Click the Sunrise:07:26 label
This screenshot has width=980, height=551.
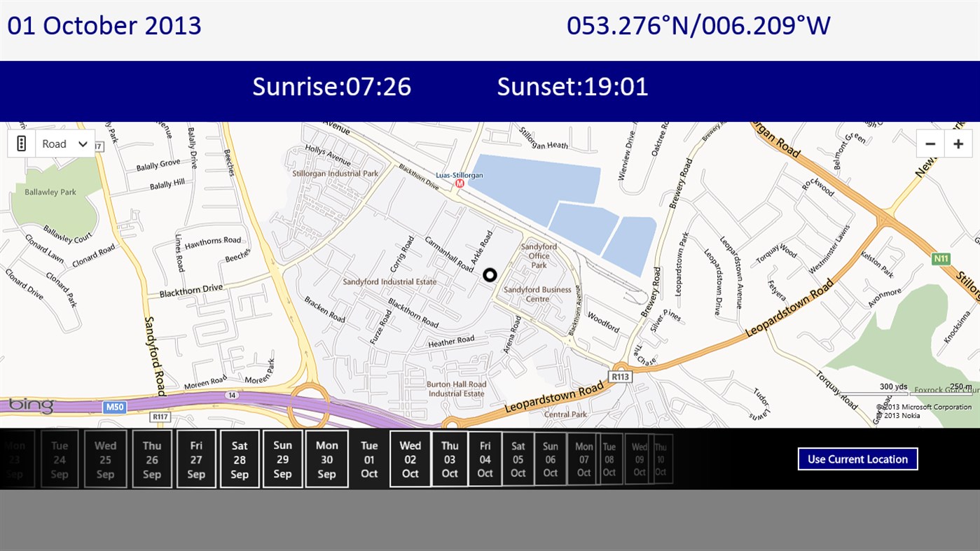(332, 87)
